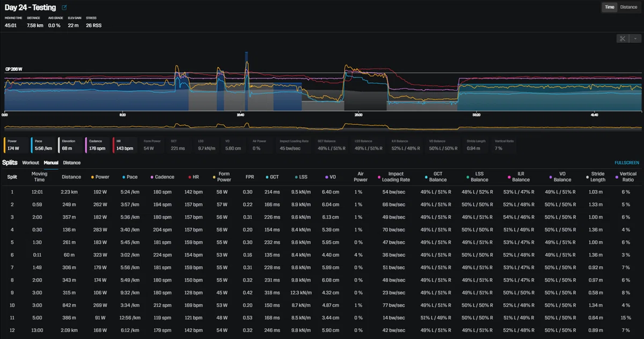Toggle the Elevation metric chip

pyautogui.click(x=70, y=145)
